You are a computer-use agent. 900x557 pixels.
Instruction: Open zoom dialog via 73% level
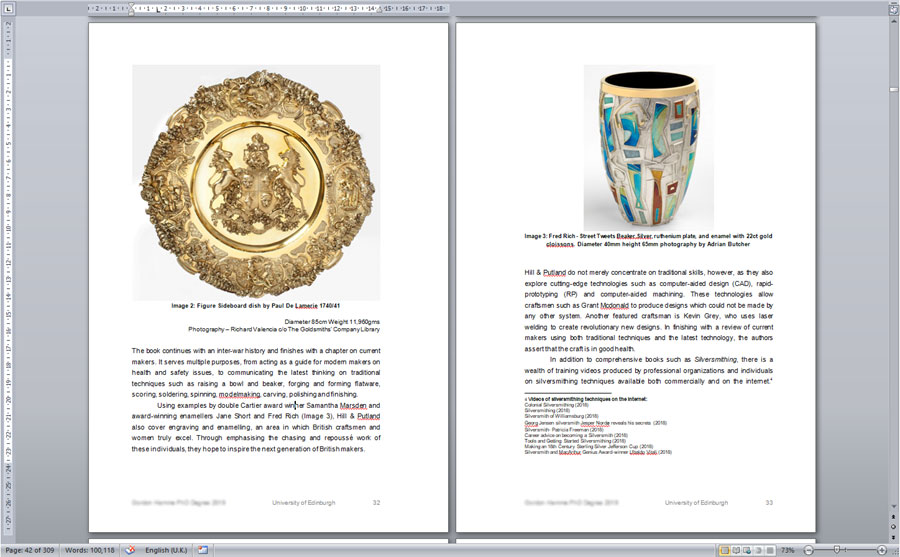click(788, 550)
